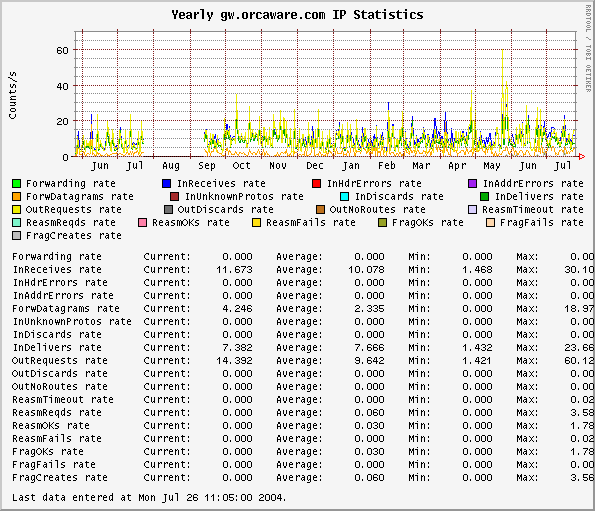
Task: Click ForwDatagrams current value 4.246
Action: [237, 309]
